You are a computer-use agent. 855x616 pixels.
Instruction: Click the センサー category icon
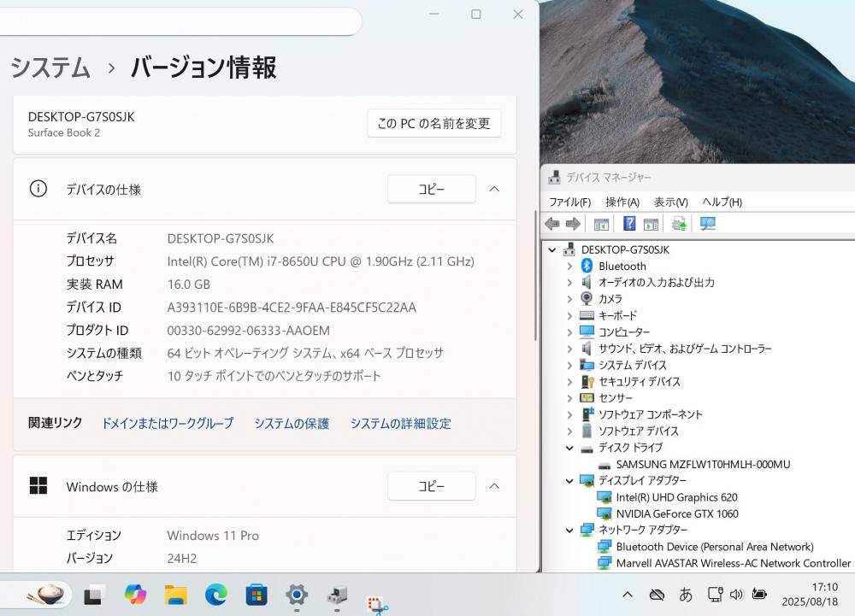click(x=587, y=397)
